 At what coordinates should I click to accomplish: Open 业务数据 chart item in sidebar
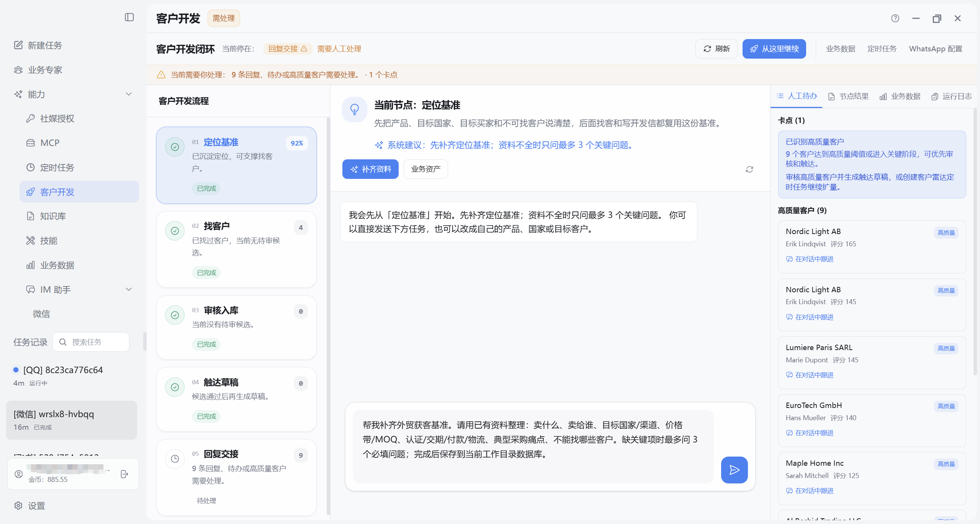coord(50,265)
